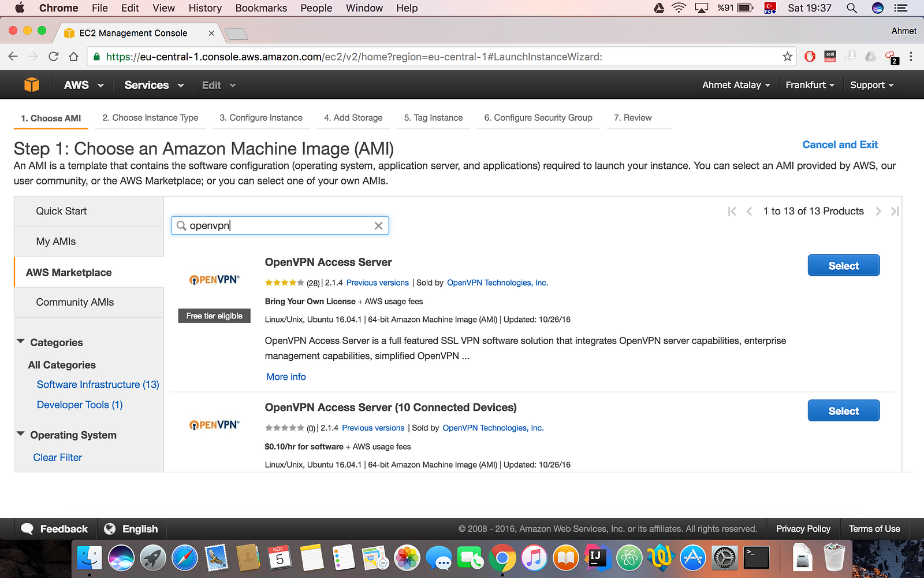Open the Ahmet Atalay account menu
924x578 pixels.
(736, 85)
